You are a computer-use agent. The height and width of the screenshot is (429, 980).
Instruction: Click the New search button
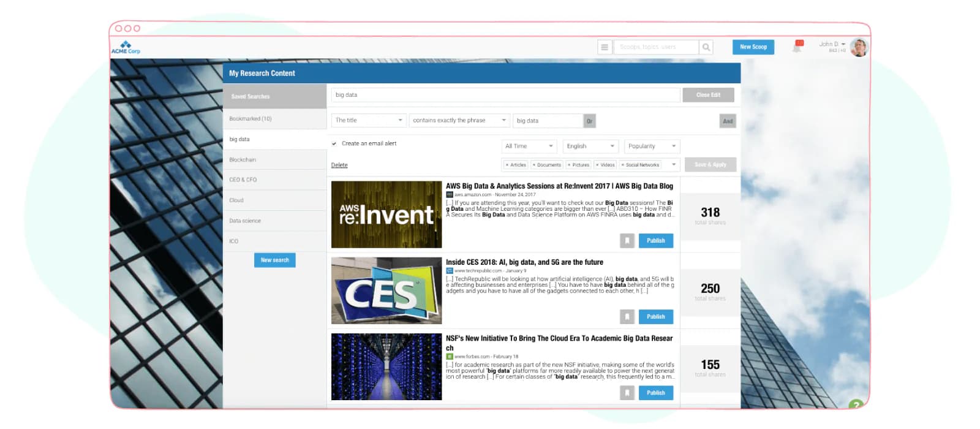point(275,260)
